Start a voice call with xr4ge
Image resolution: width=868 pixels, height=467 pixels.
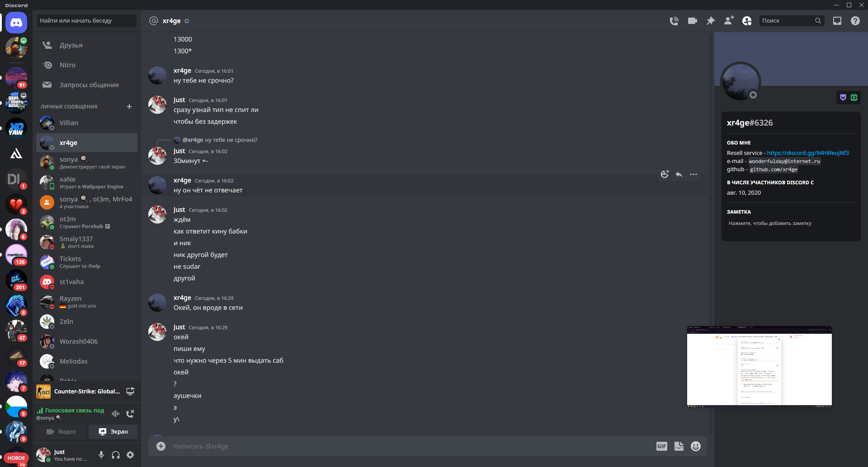(x=674, y=21)
